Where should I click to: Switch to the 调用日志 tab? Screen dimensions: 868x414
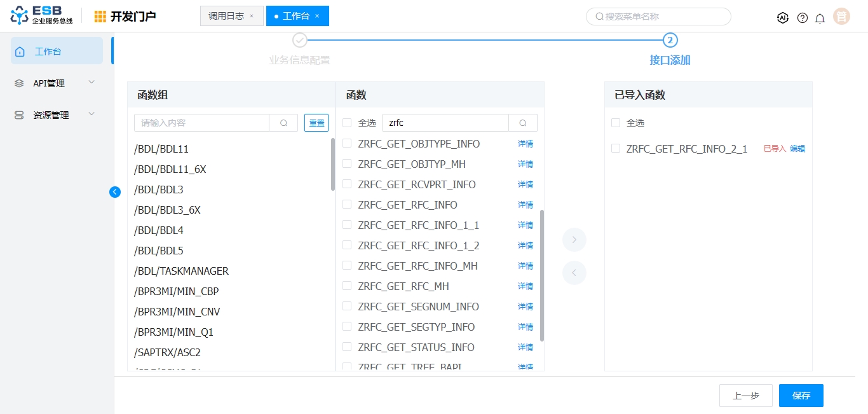pyautogui.click(x=226, y=16)
